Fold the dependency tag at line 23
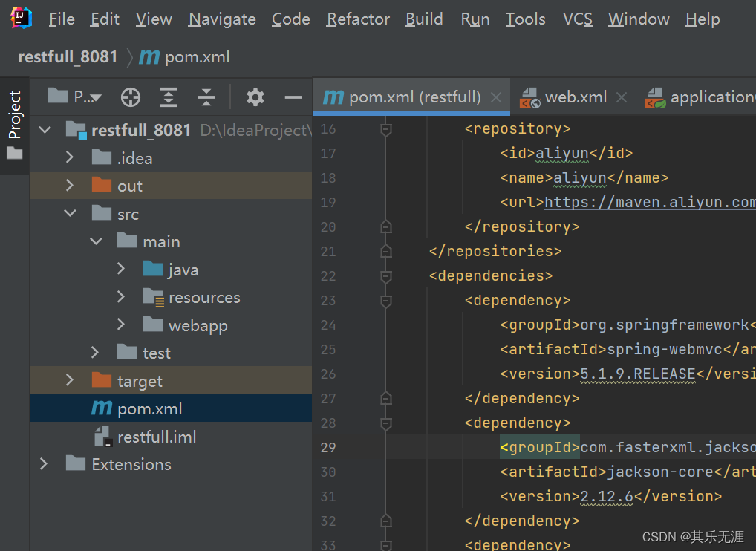This screenshot has width=756, height=551. pos(385,301)
